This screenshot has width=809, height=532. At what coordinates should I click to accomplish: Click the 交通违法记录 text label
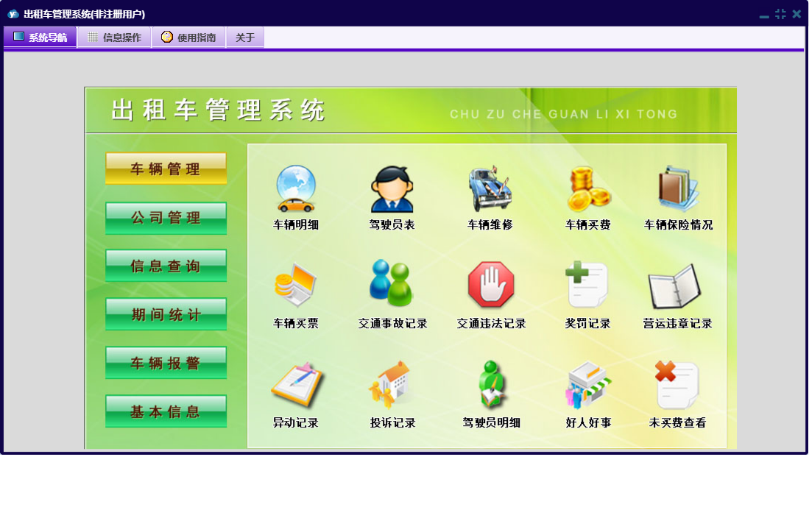pos(491,324)
